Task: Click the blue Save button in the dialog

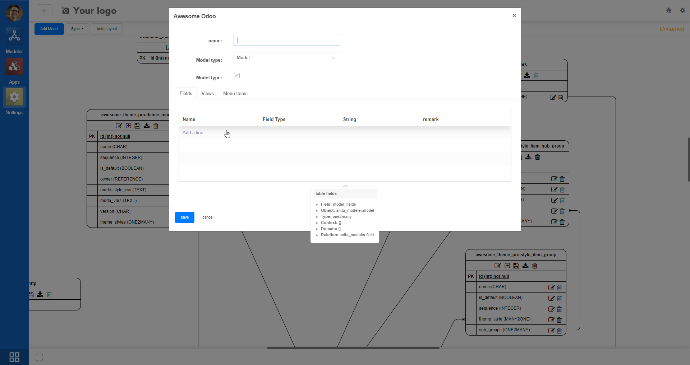Action: [184, 217]
